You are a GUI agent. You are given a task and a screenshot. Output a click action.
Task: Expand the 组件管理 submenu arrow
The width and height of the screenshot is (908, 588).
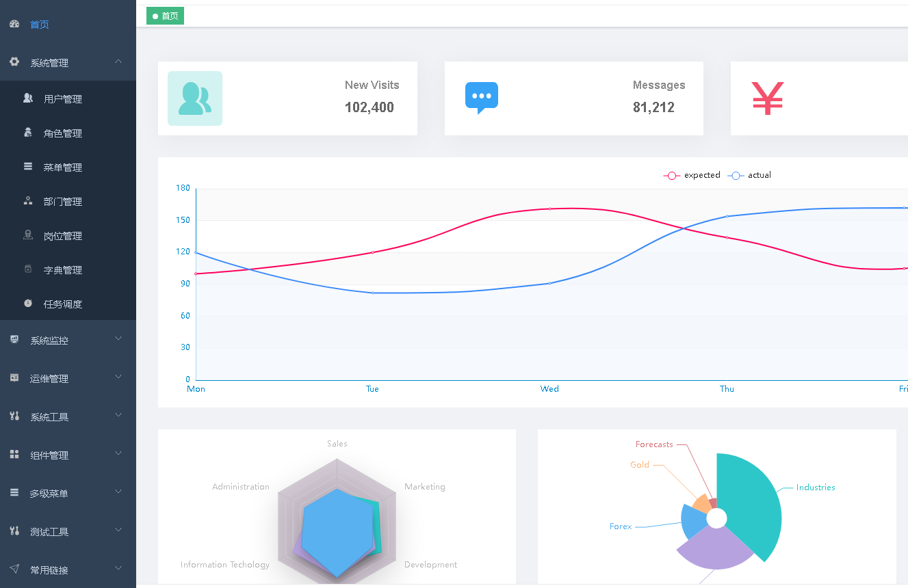tap(118, 453)
